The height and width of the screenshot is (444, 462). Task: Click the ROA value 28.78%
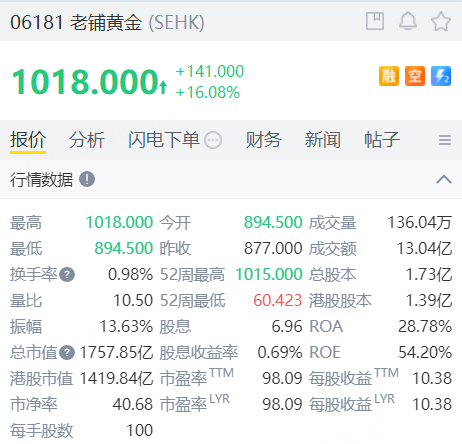tap(425, 326)
